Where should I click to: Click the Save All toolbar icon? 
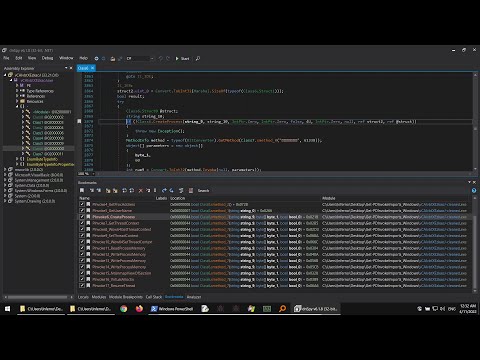click(x=120, y=58)
